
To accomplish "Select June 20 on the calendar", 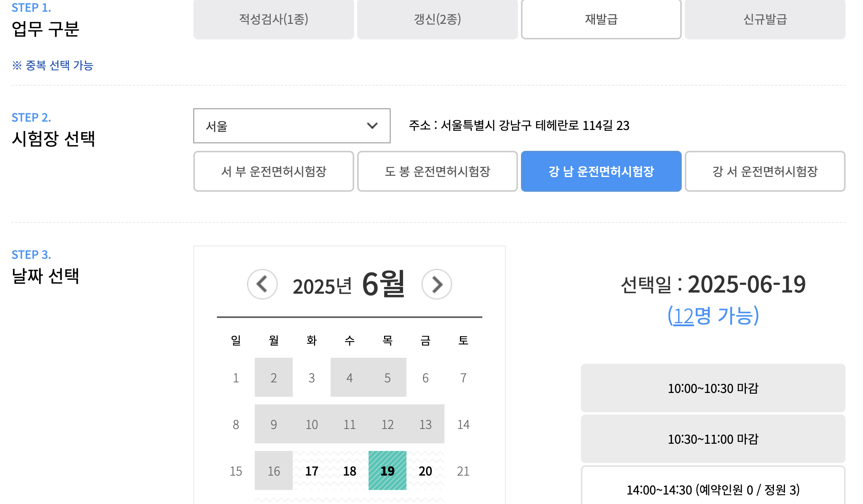I will (425, 471).
